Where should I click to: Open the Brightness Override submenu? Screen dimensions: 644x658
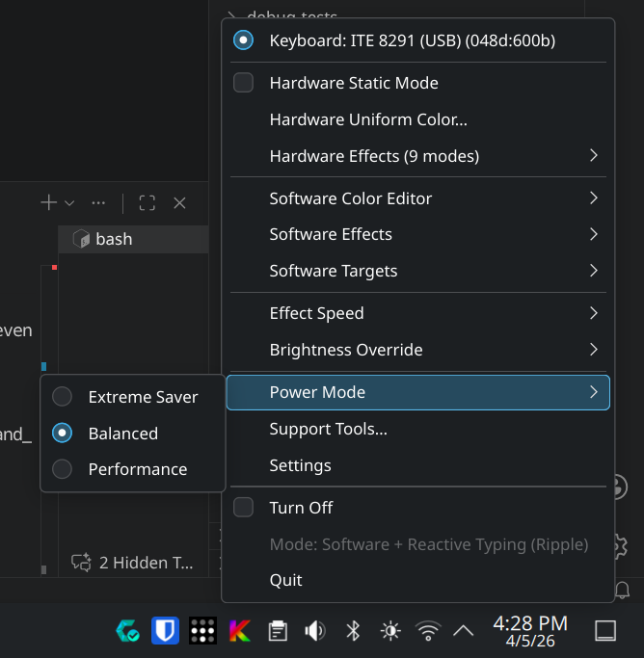tap(418, 350)
